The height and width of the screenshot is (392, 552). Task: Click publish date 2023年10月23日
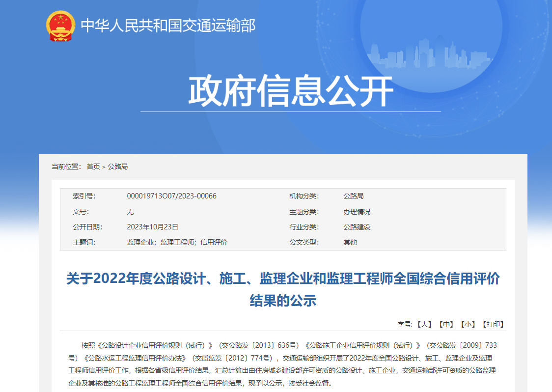tap(152, 227)
